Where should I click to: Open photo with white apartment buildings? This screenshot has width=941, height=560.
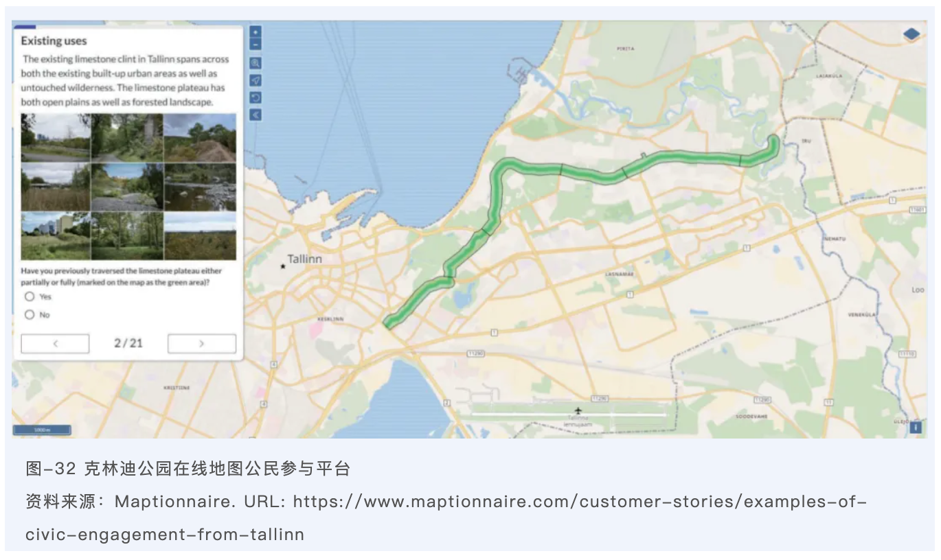pyautogui.click(x=56, y=236)
